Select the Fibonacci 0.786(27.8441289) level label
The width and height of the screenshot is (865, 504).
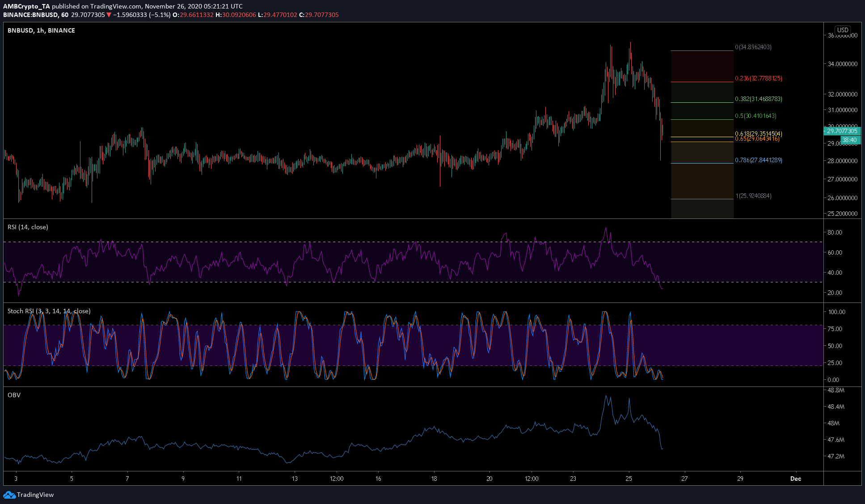(x=759, y=160)
